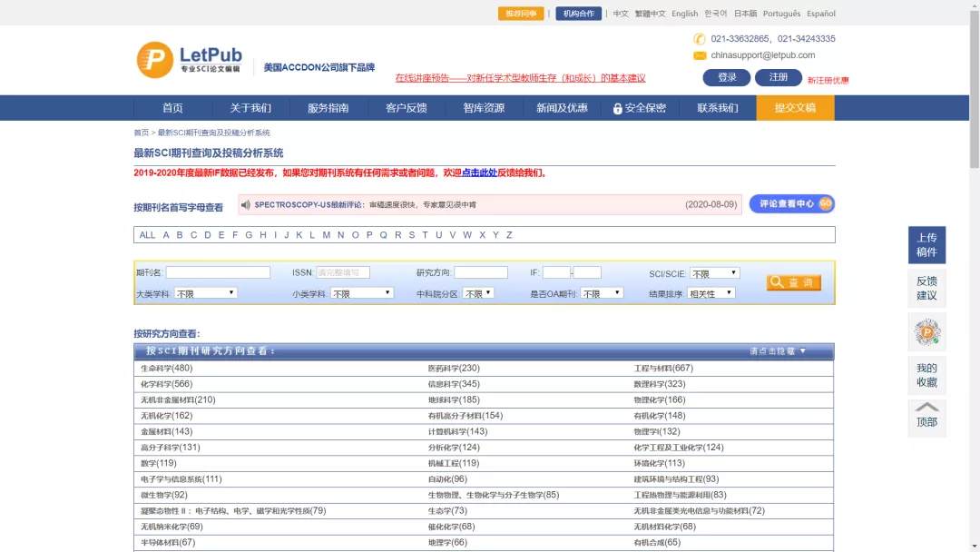Switch language to 한국어
This screenshot has height=552, width=980.
pyautogui.click(x=716, y=13)
